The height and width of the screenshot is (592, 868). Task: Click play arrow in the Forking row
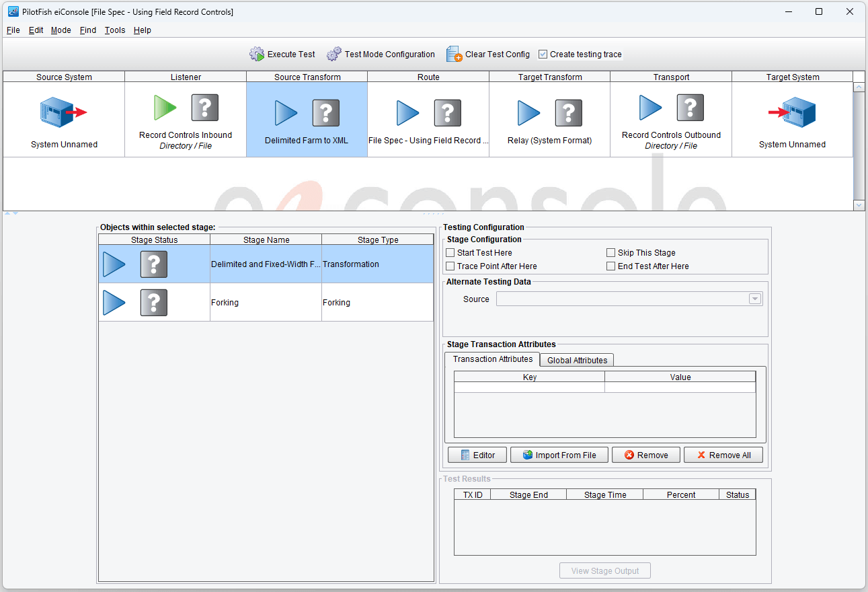[x=114, y=303]
